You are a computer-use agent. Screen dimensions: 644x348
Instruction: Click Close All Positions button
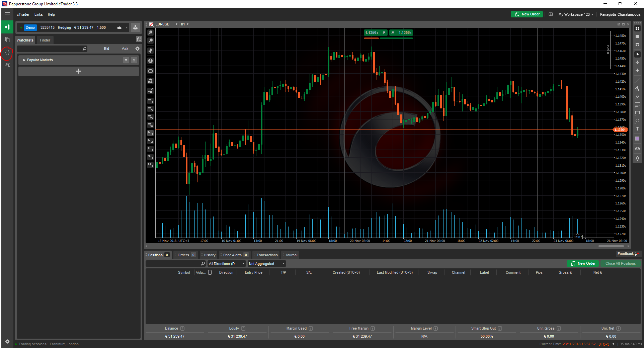point(621,263)
